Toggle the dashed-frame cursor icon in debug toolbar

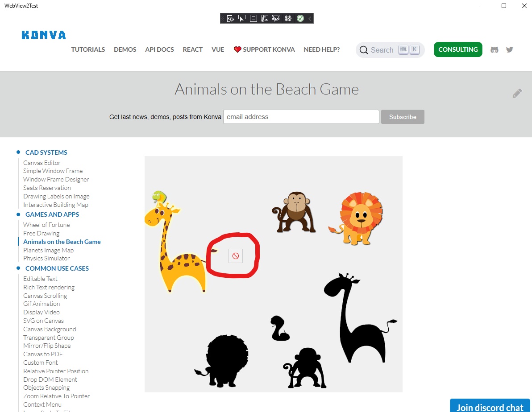tap(276, 18)
